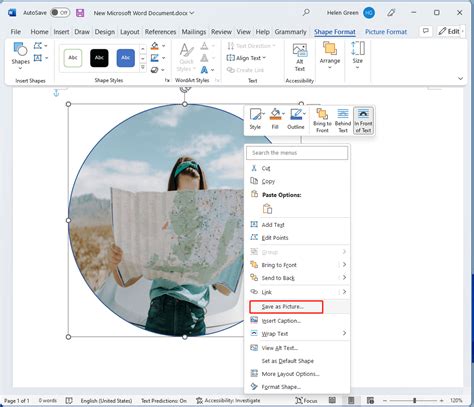The image size is (474, 407).
Task: Click the Shape Effects icon in ribbon
Action: [x=155, y=70]
